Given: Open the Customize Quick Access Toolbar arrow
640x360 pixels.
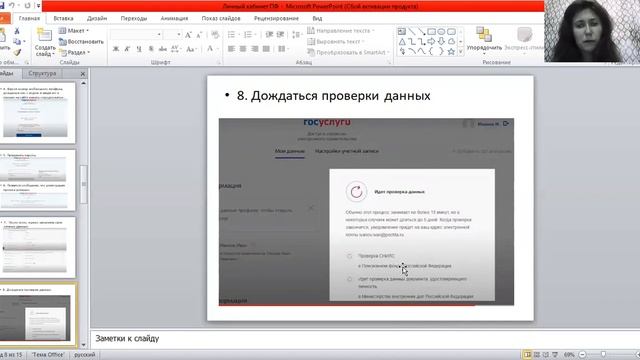Looking at the screenshot, I should [x=38, y=6].
